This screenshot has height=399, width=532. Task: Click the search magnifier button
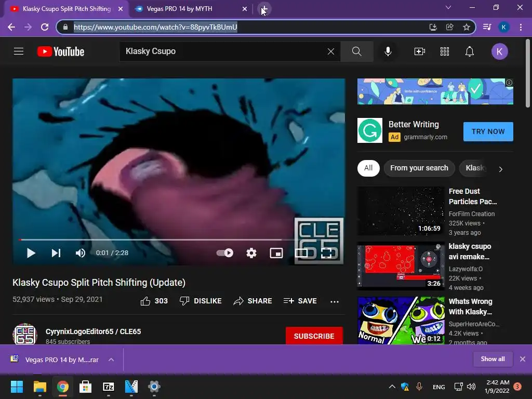[356, 51]
